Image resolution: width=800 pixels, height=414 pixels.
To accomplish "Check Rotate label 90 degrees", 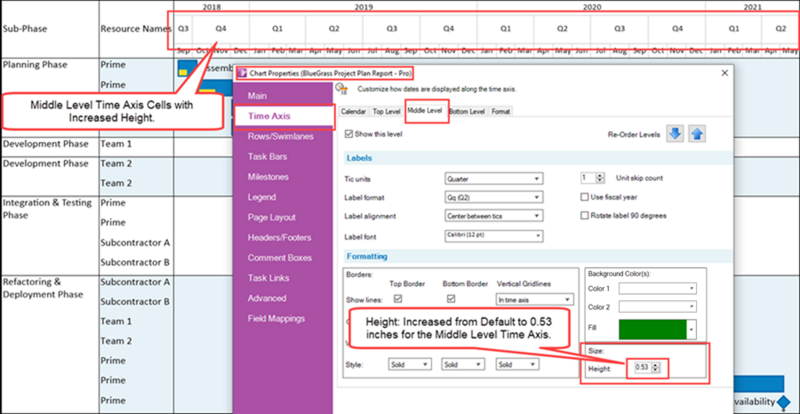I will [585, 215].
